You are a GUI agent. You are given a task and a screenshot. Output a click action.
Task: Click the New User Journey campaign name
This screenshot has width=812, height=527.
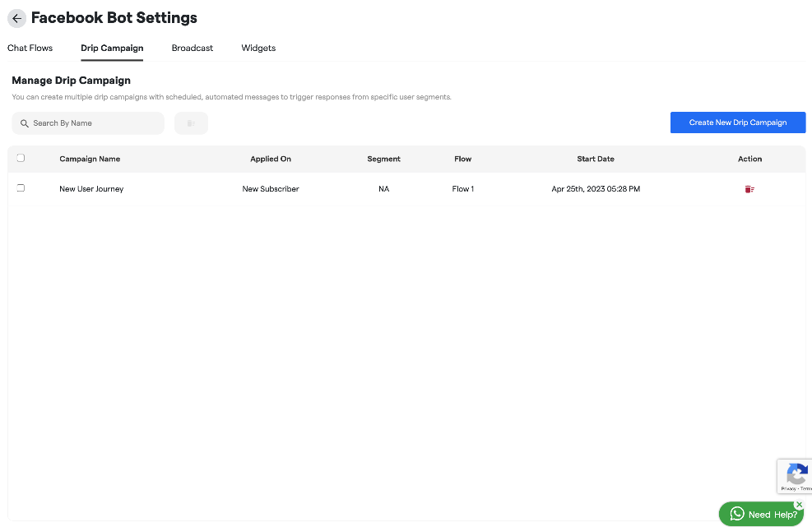tap(91, 189)
